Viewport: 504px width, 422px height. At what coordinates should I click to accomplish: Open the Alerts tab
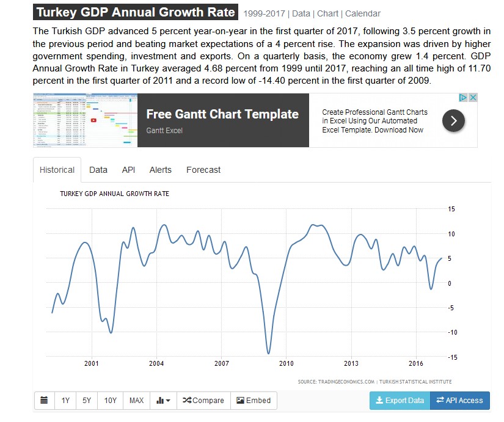click(x=161, y=170)
